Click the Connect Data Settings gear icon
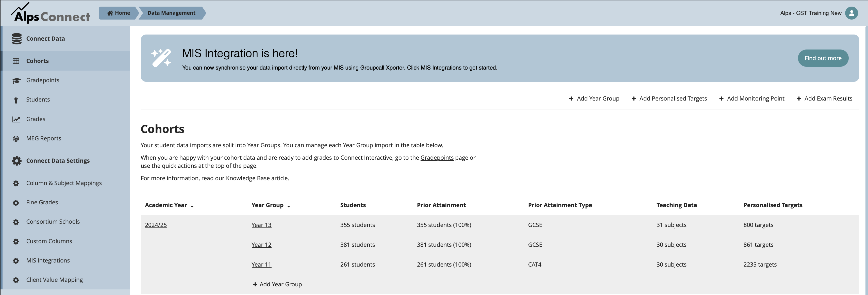Image resolution: width=868 pixels, height=295 pixels. [x=16, y=161]
